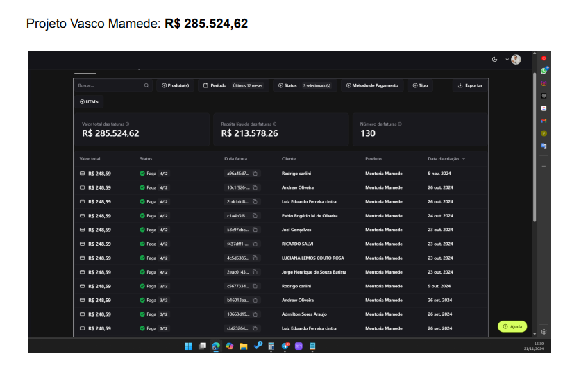Click the date 24 out. 2024
The height and width of the screenshot is (370, 588).
pos(440,216)
